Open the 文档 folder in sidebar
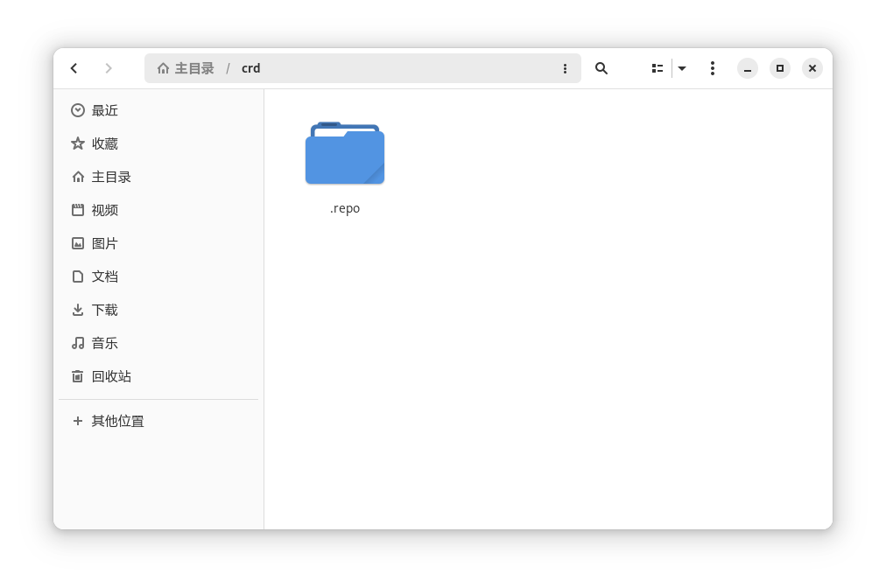 158,276
